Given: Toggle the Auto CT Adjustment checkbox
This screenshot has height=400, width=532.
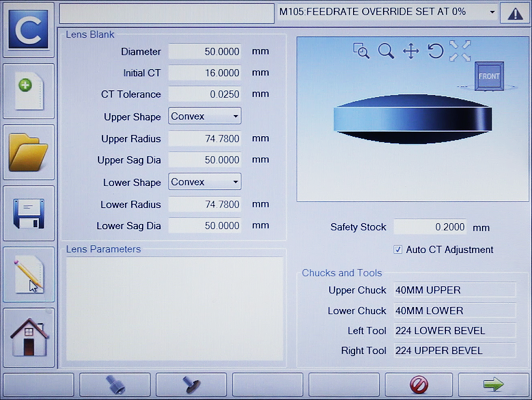Looking at the screenshot, I should point(398,250).
